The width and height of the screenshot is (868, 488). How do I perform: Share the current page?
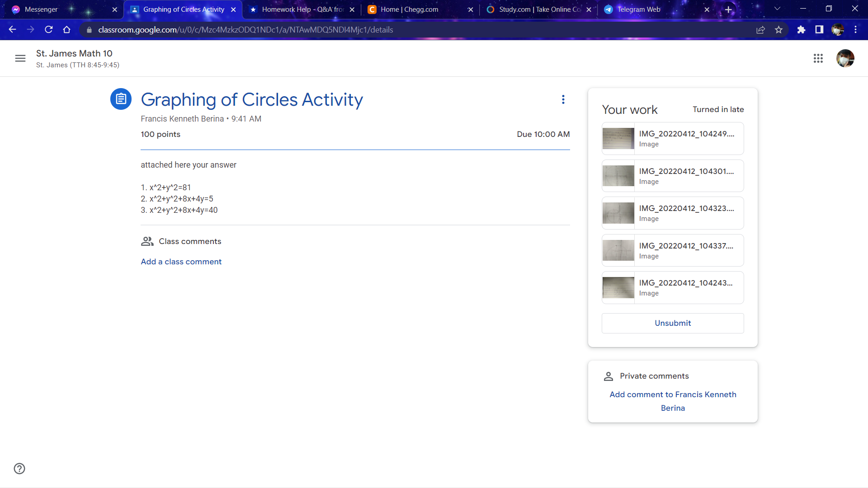coord(761,30)
